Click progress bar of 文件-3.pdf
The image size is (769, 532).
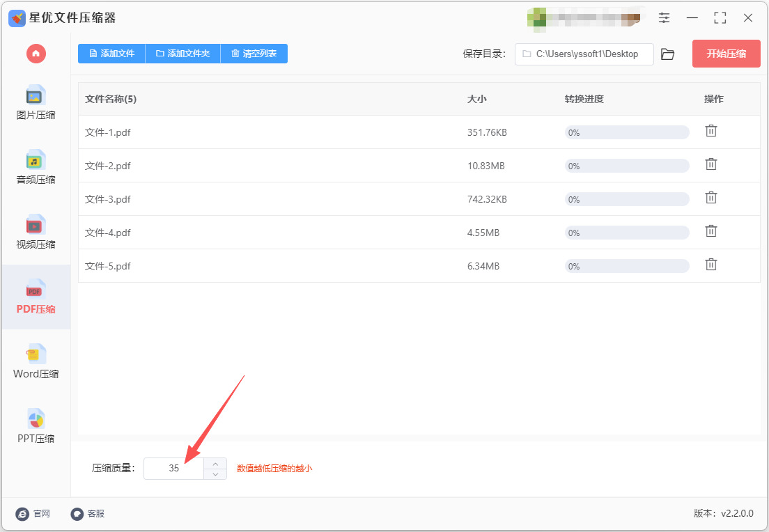(x=627, y=199)
